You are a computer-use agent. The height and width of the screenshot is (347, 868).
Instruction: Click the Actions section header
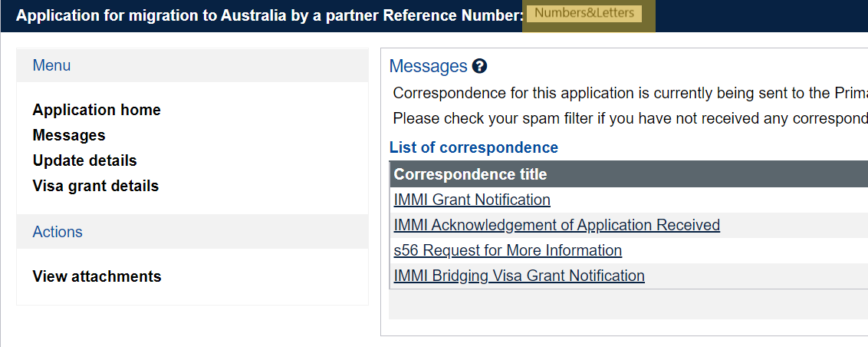(x=58, y=232)
